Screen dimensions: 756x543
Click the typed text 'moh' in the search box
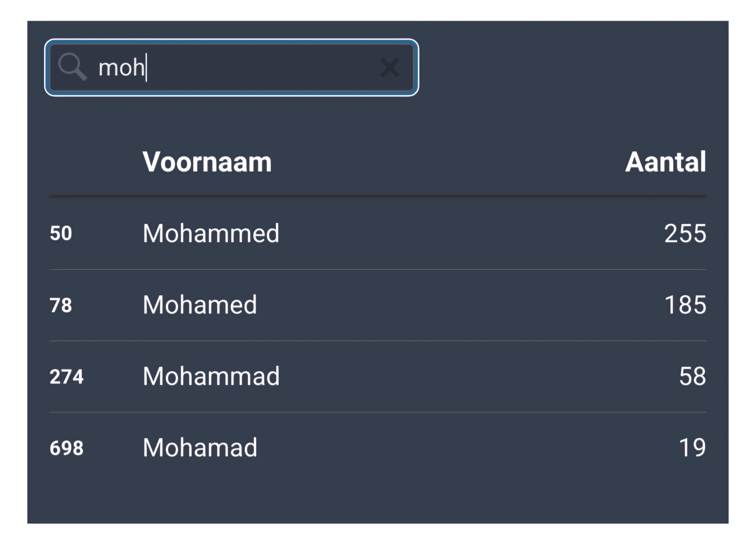click(x=121, y=68)
